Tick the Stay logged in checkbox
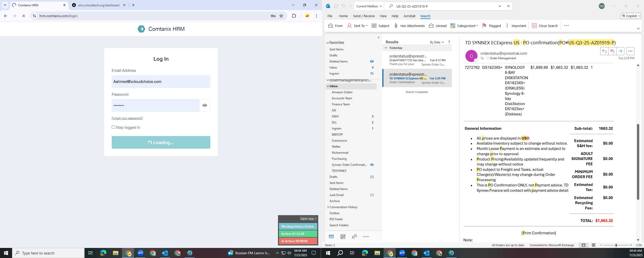 click(x=113, y=127)
